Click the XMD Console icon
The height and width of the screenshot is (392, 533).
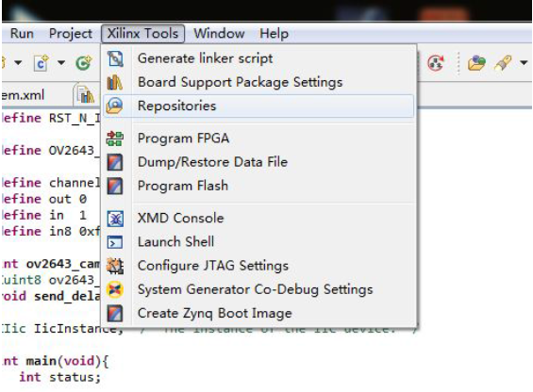point(115,218)
